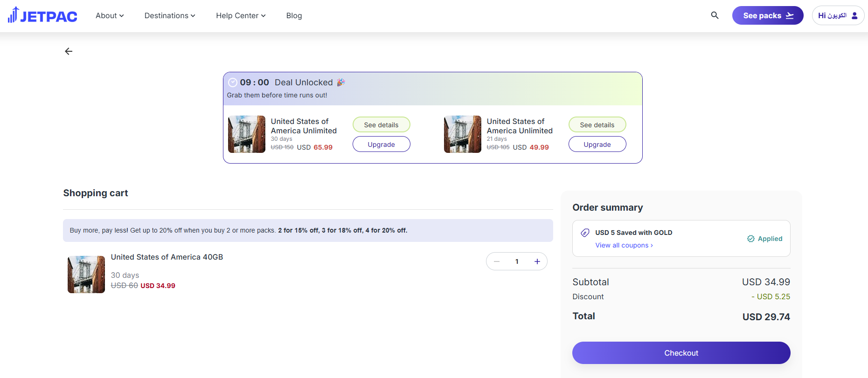Open the search magnifier icon
The image size is (868, 378).
[x=715, y=15]
